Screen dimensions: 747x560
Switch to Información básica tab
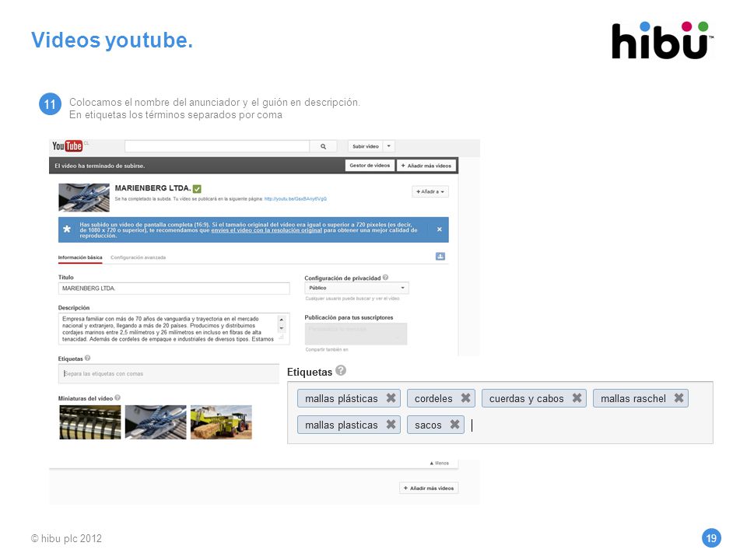click(x=80, y=257)
